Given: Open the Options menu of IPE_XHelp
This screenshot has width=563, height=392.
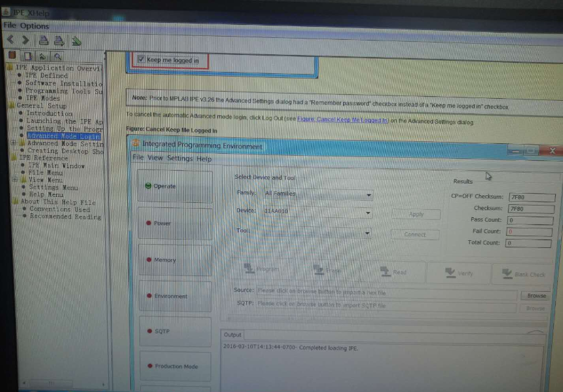Looking at the screenshot, I should (35, 26).
